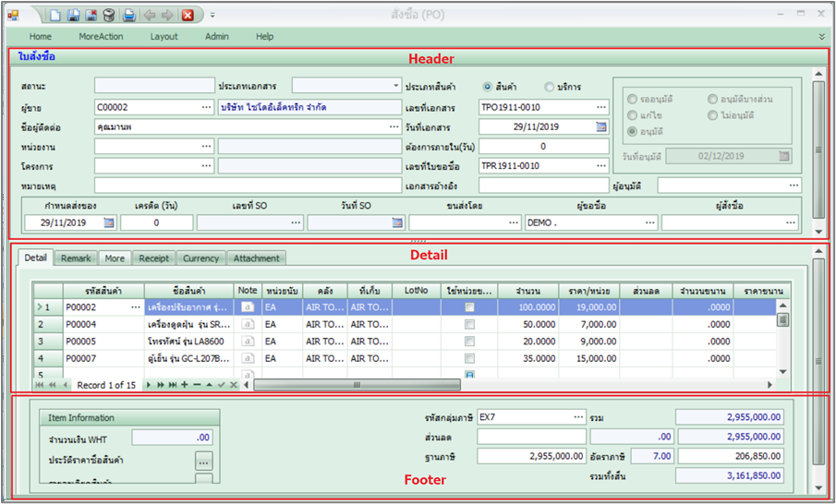Open calendar picker for document date 29/11/2019
Viewport: 836px width, 504px height.
600,126
